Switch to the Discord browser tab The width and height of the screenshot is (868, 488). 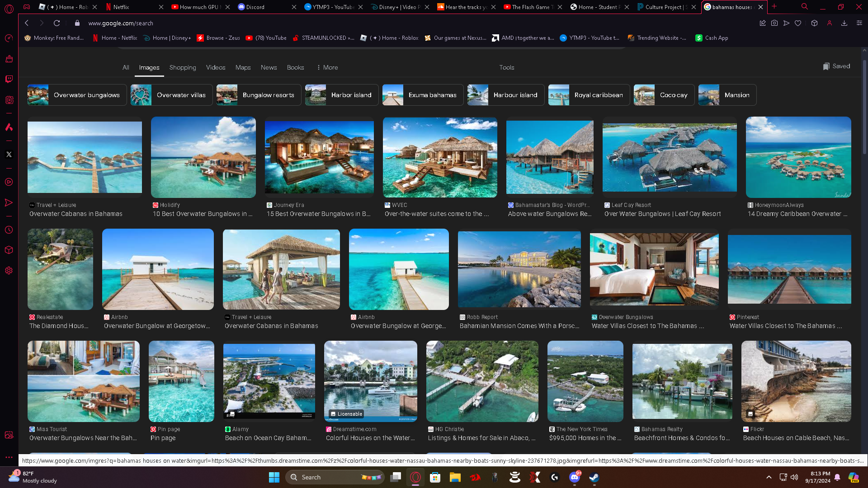pos(255,7)
